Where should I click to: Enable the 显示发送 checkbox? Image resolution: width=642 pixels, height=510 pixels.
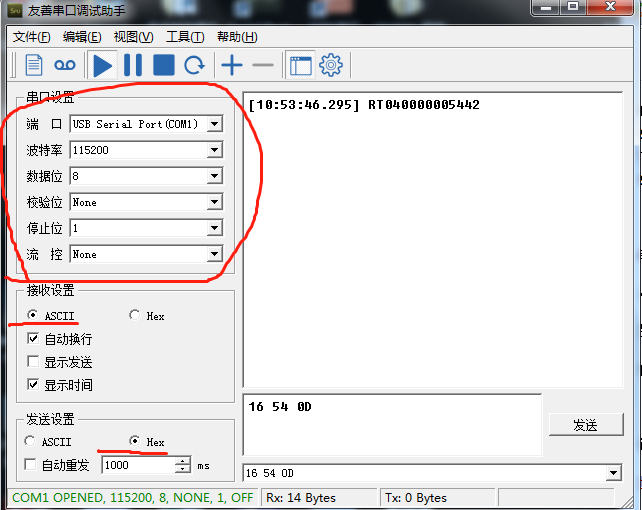33,362
